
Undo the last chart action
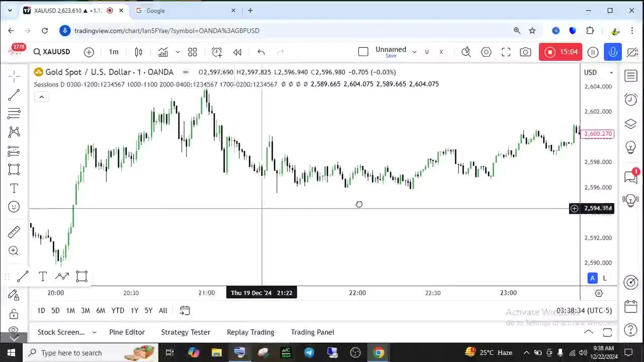tap(261, 52)
